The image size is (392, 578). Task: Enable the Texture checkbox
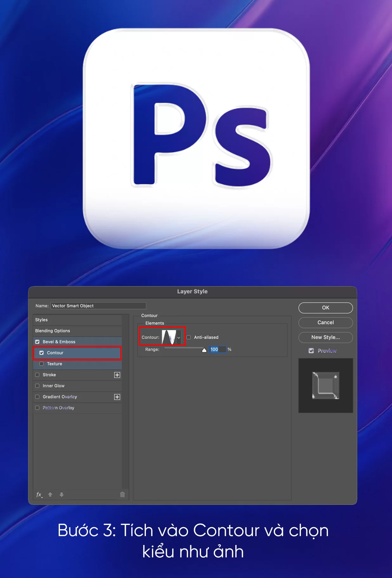pyautogui.click(x=42, y=364)
